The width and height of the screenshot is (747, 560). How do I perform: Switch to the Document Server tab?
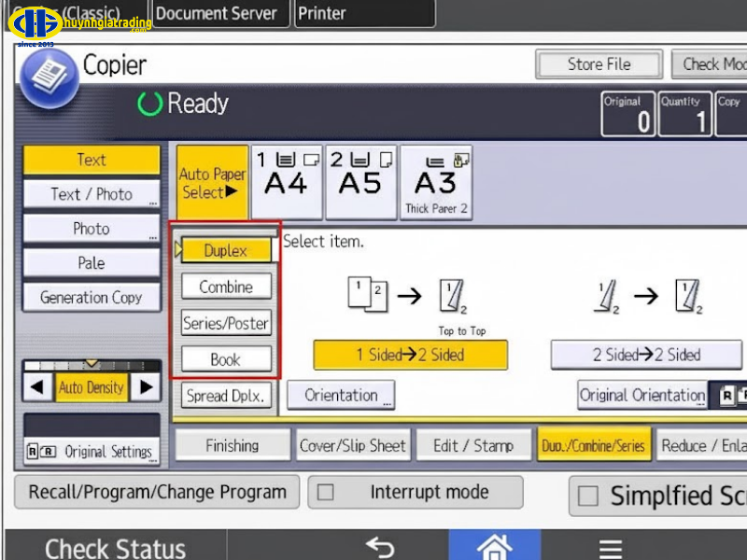[x=217, y=13]
